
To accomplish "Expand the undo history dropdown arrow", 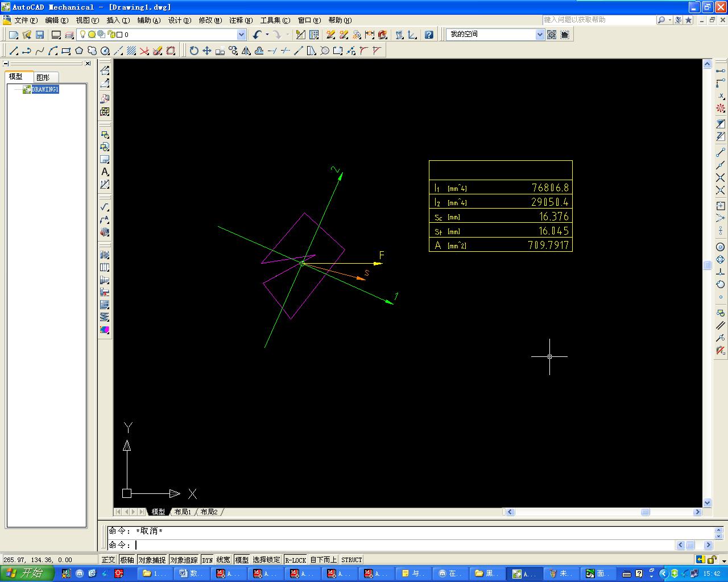I will pyautogui.click(x=267, y=35).
